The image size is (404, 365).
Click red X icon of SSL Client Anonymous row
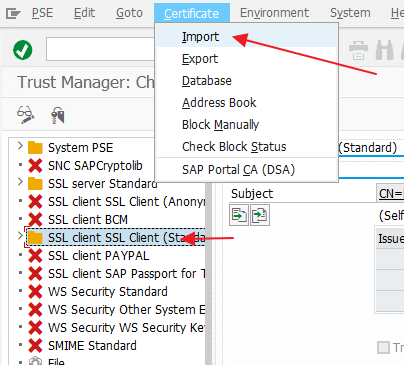point(35,202)
